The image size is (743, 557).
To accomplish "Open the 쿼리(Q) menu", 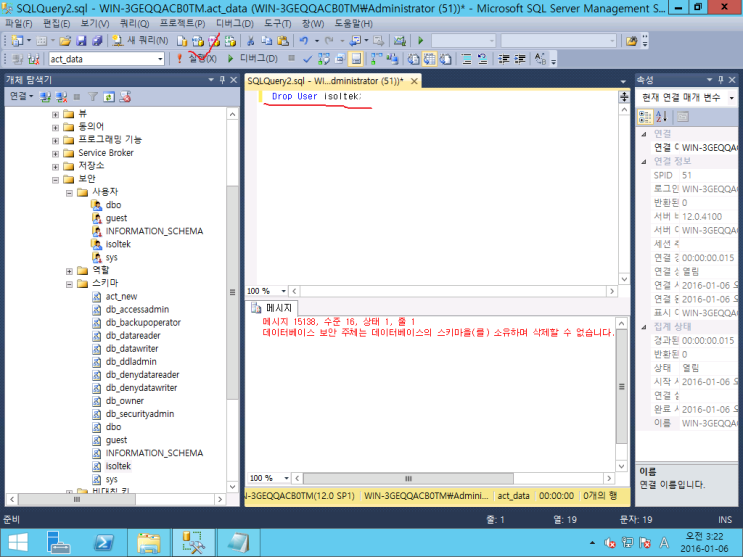I will 134,23.
